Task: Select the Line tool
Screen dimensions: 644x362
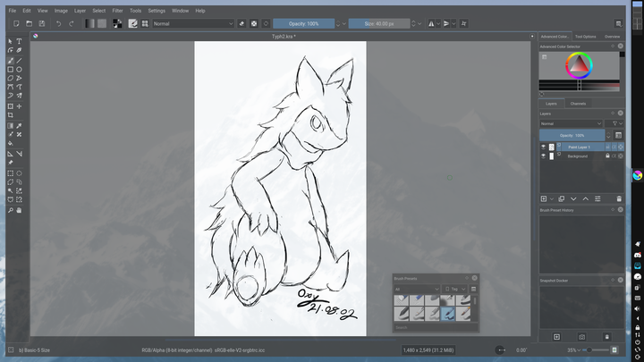Action: 19,61
